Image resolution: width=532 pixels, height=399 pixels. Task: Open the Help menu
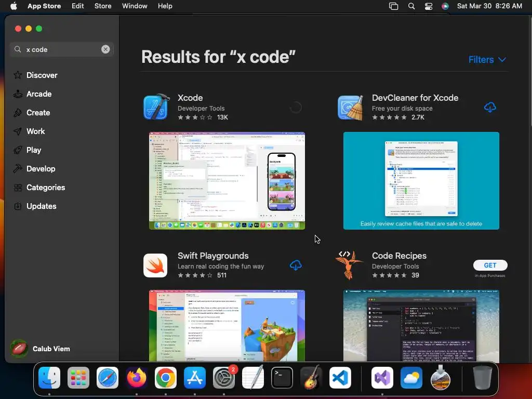coord(165,6)
